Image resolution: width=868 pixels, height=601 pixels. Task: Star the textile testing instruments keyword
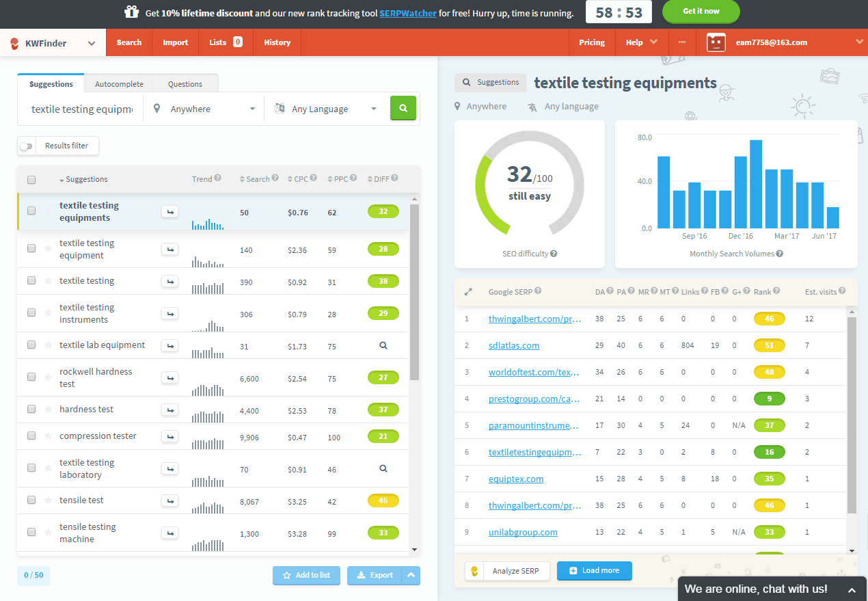[48, 313]
